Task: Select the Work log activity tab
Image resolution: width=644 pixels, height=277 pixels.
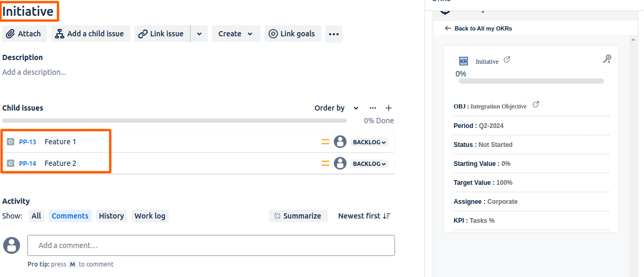Action: [x=150, y=216]
